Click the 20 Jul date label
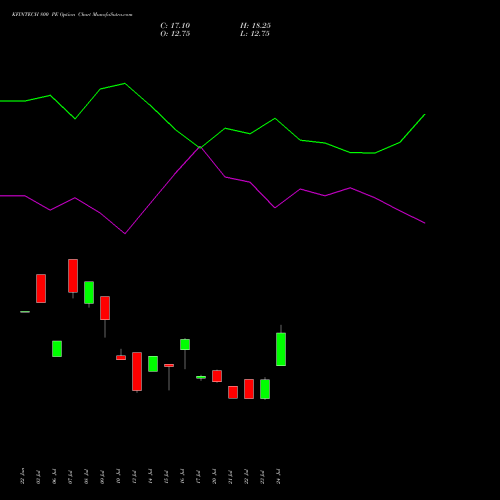This screenshot has width=500, height=500. (x=214, y=477)
